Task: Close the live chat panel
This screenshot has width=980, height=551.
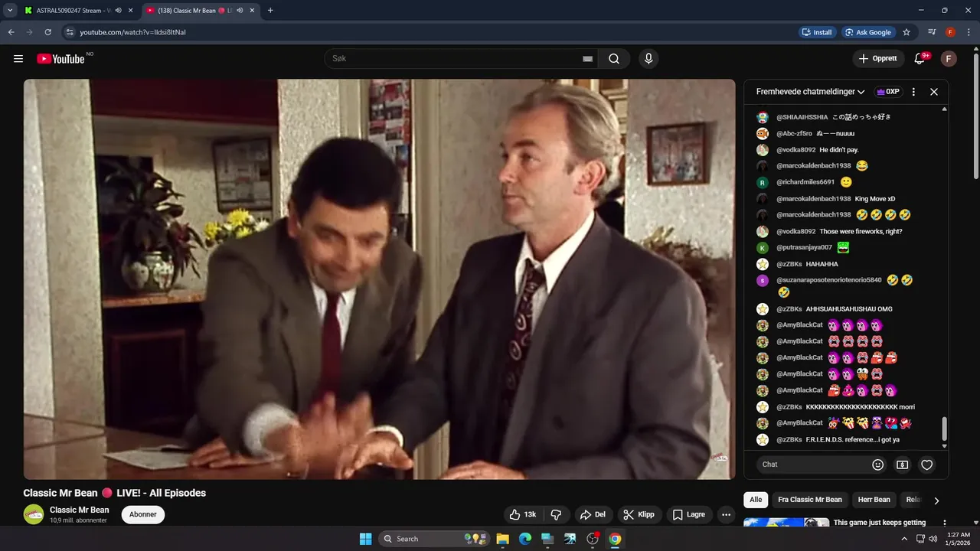Action: pos(934,92)
